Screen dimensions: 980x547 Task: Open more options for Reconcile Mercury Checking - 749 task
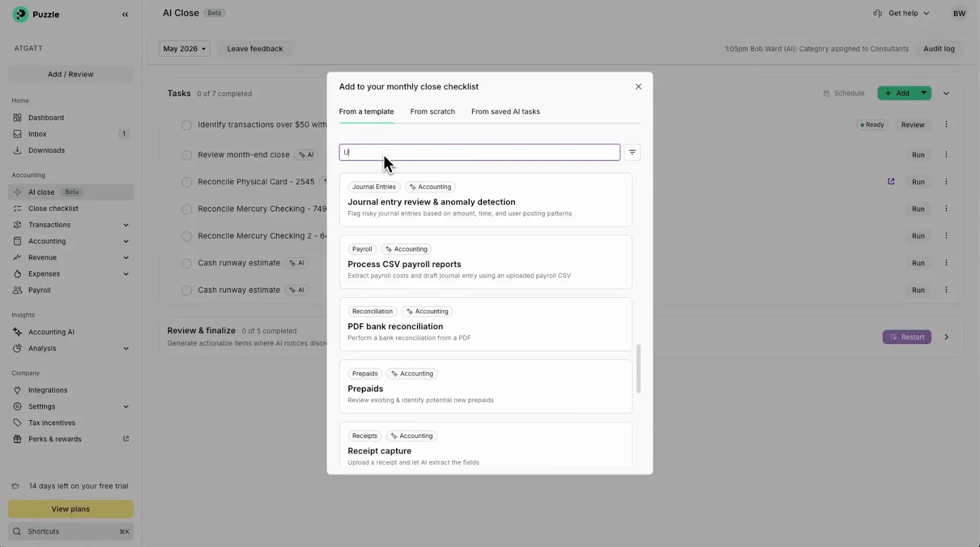[946, 209]
